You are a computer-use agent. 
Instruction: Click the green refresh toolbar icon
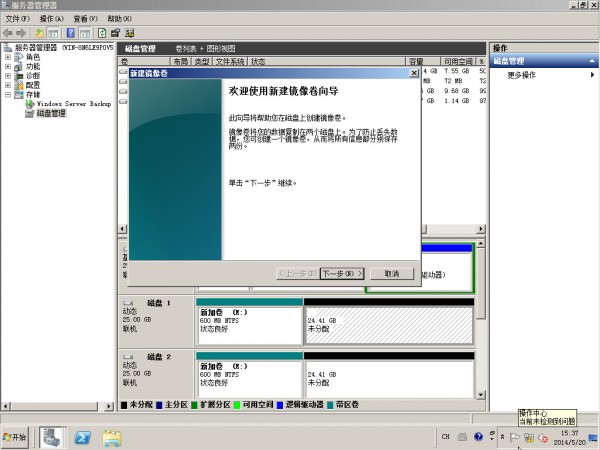(x=101, y=33)
